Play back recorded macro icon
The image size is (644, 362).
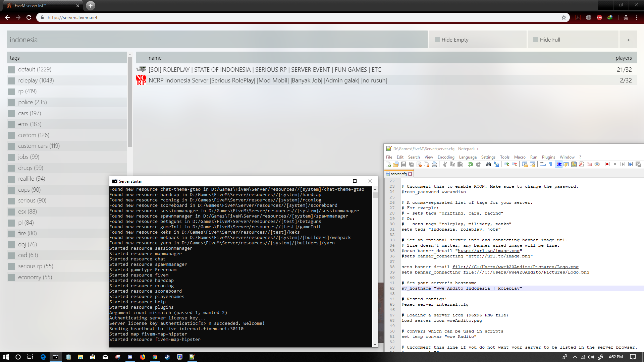point(623,164)
